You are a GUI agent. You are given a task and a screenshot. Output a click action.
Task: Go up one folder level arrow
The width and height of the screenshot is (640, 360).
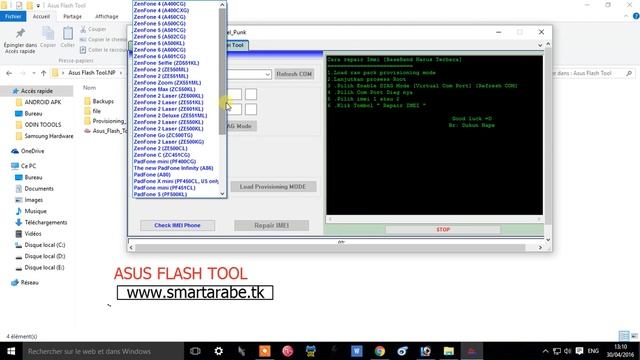tap(43, 73)
